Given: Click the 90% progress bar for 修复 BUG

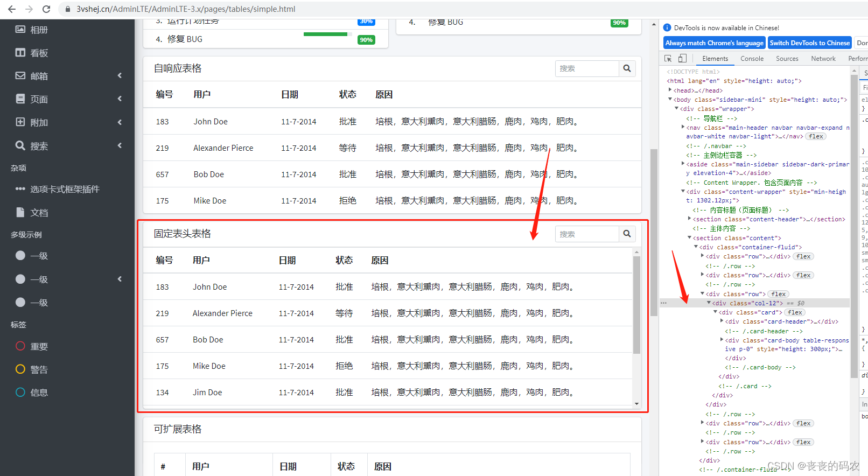Looking at the screenshot, I should point(327,34).
